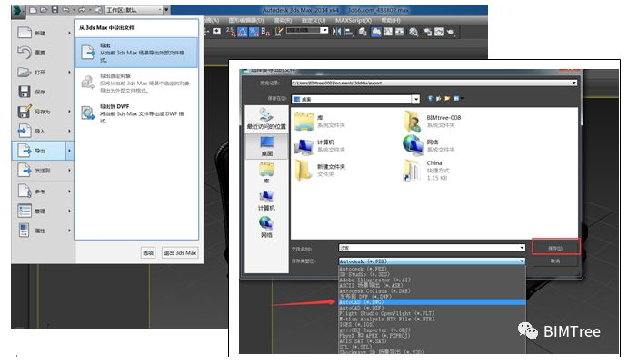Click the Undo arrow in title bar
The width and height of the screenshot is (638, 364).
(65, 10)
